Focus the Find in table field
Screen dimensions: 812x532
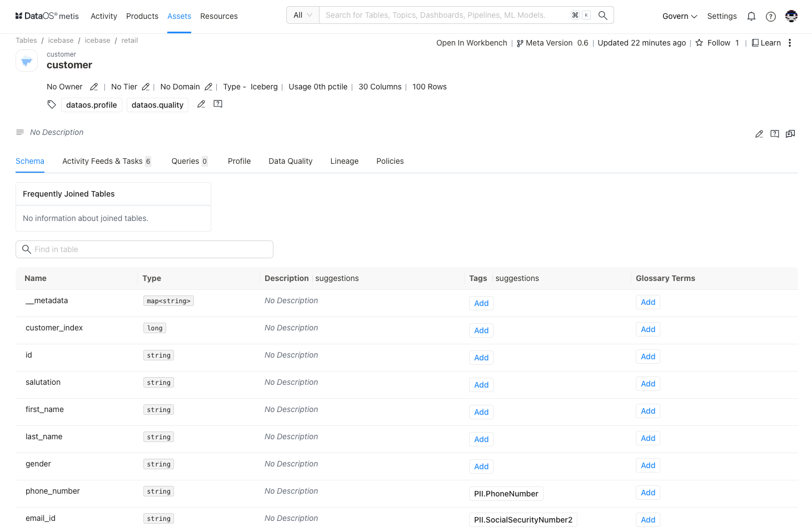(x=145, y=249)
